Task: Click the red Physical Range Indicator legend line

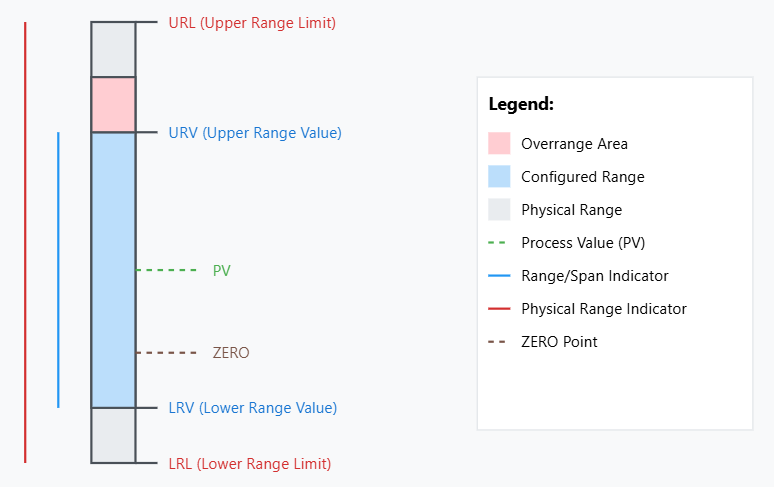Action: [x=499, y=309]
